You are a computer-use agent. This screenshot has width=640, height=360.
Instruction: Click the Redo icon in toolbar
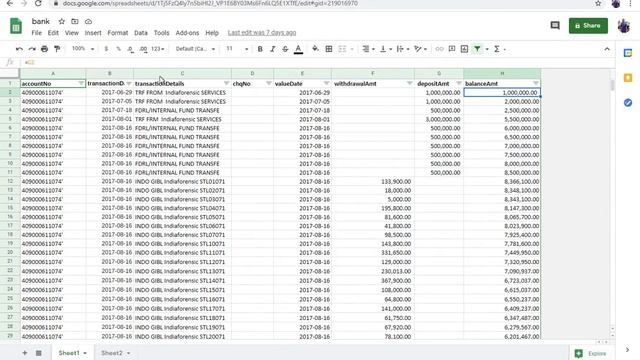click(x=32, y=49)
